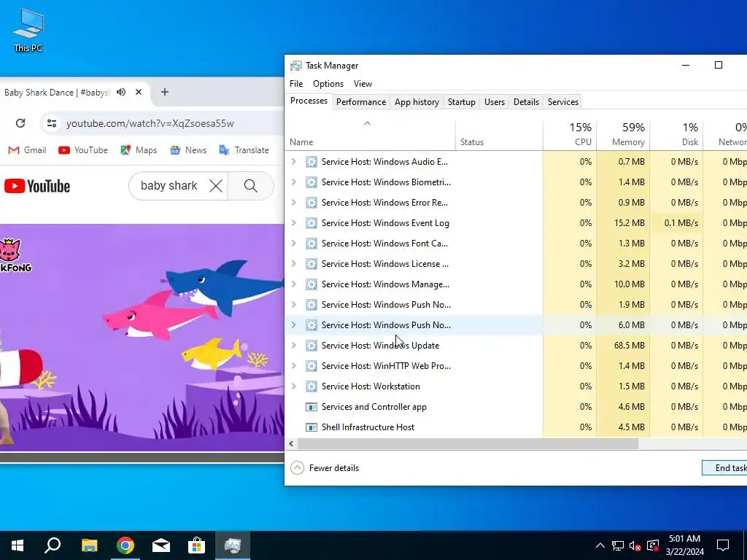Click the Baby Shark video player

coord(142,337)
